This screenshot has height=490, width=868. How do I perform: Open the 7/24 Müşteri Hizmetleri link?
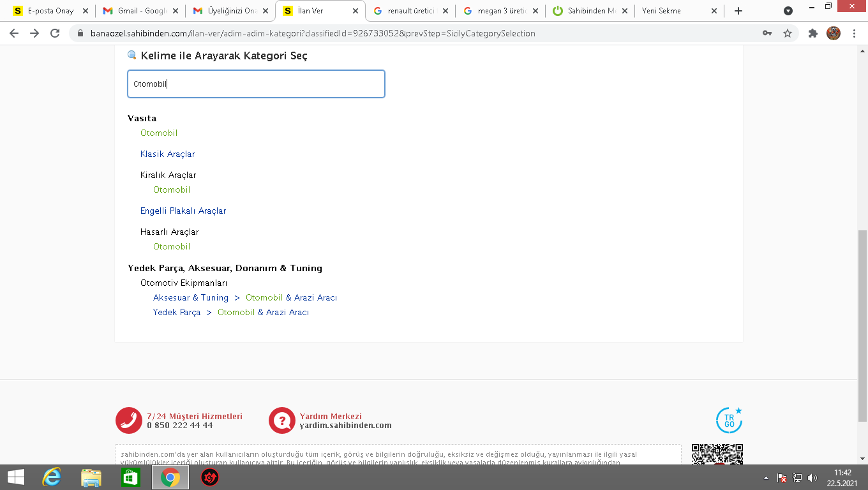click(195, 416)
